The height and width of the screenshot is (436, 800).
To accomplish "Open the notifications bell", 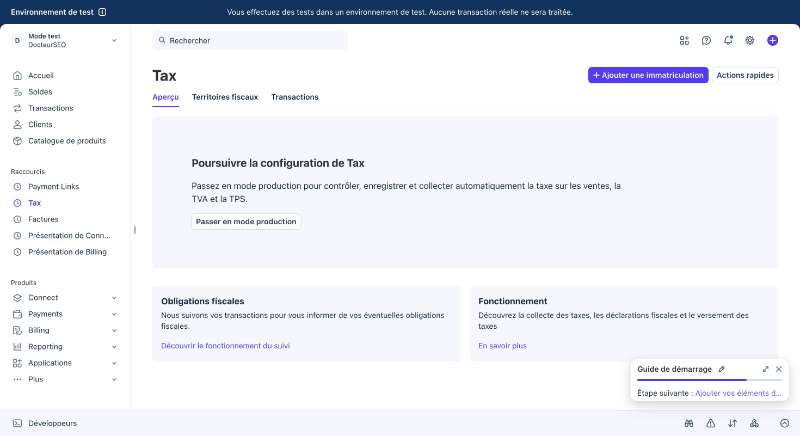I will (728, 40).
